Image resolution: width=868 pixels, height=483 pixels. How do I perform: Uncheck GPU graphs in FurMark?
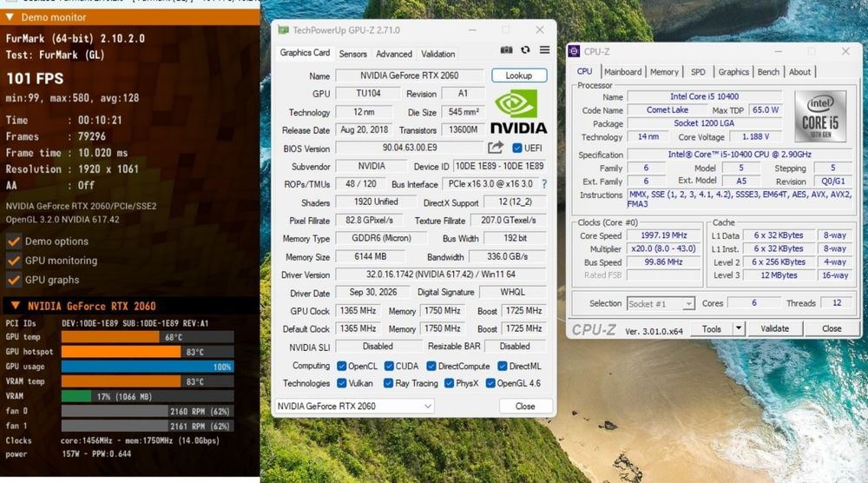13,281
